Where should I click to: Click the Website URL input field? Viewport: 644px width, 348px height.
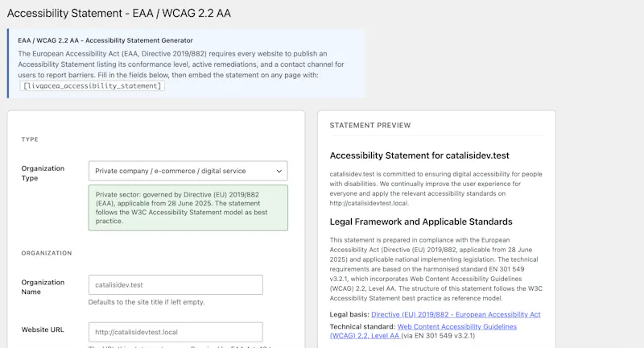pos(175,332)
